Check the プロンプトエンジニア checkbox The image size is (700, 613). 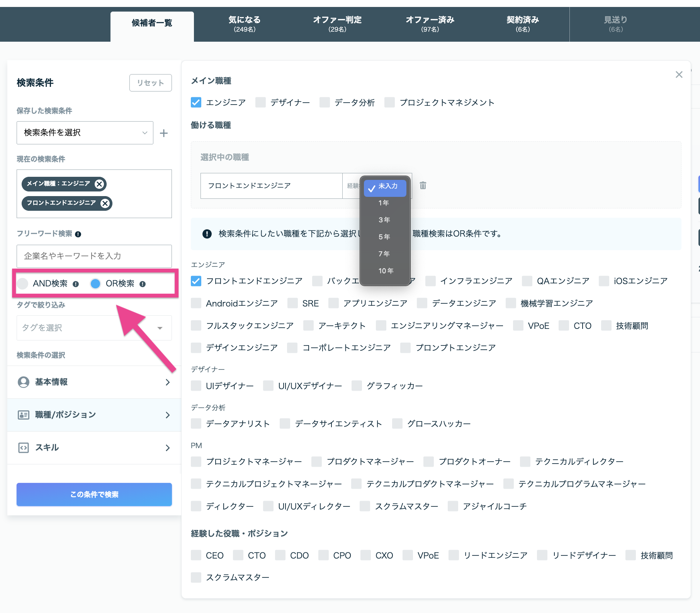coord(406,348)
